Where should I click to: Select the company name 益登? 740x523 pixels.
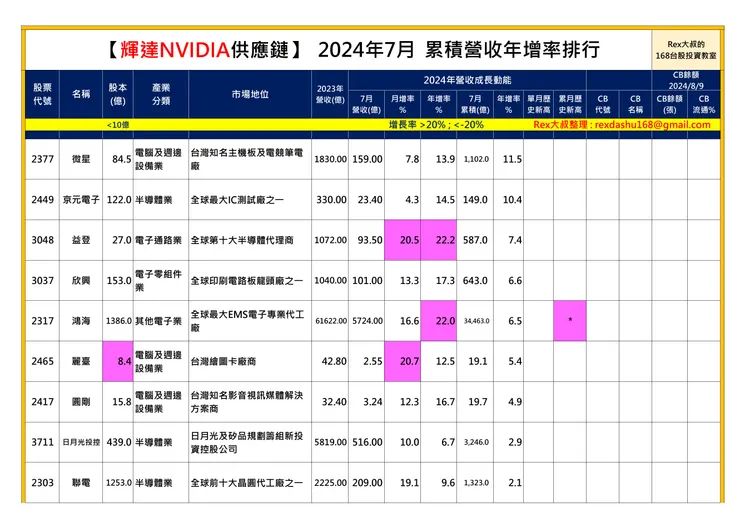pyautogui.click(x=81, y=240)
